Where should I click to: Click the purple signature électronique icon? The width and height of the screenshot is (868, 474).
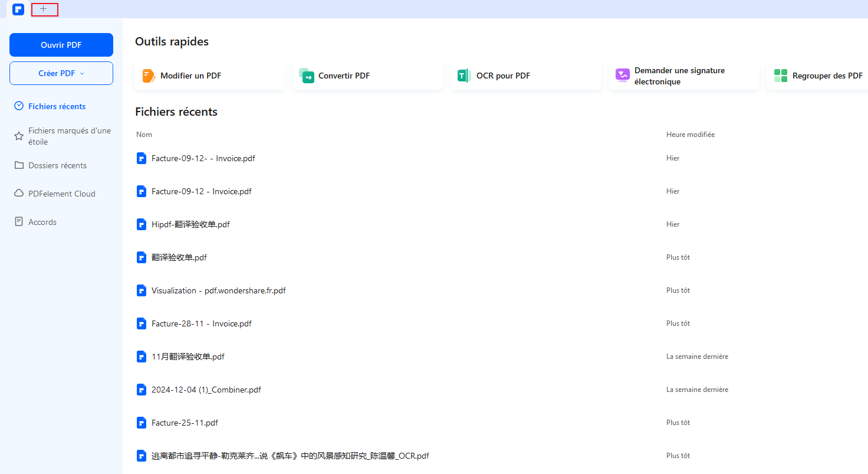click(623, 75)
